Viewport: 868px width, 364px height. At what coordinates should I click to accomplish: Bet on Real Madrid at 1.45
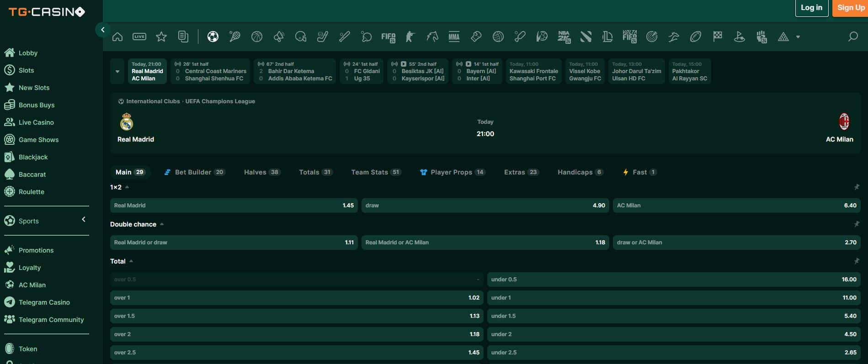(x=234, y=206)
